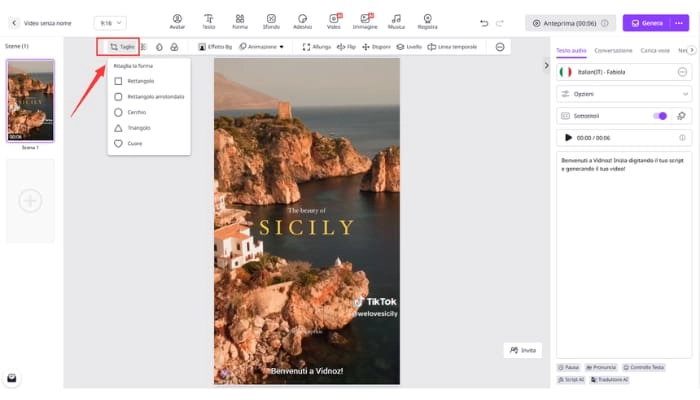
Task: Choose Cerchio crop shape
Action: [x=149, y=112]
